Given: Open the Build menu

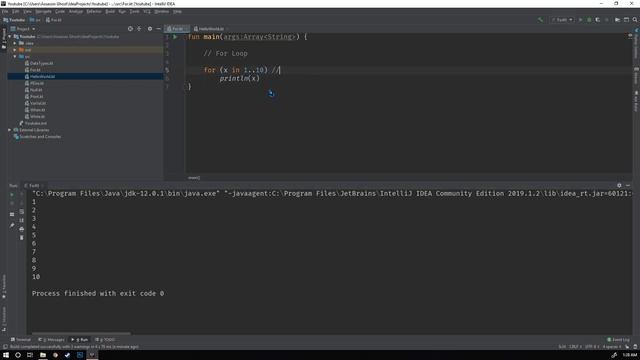Looking at the screenshot, I should [x=110, y=11].
